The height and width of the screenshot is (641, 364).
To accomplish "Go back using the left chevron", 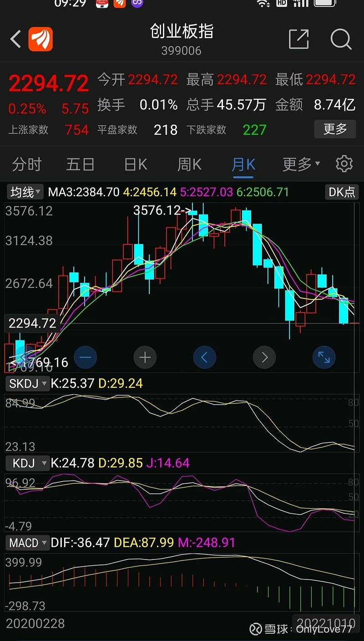I will tap(16, 39).
